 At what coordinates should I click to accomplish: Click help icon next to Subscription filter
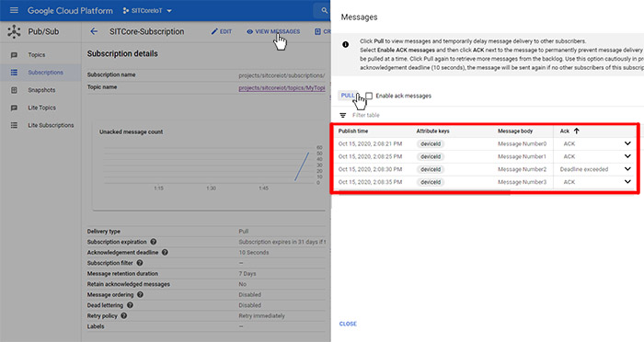pos(140,263)
